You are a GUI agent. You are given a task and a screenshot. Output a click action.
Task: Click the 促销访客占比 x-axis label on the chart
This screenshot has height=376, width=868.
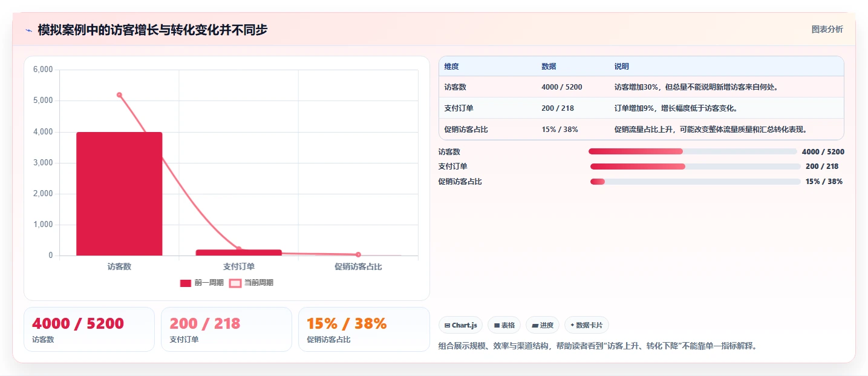pyautogui.click(x=358, y=266)
